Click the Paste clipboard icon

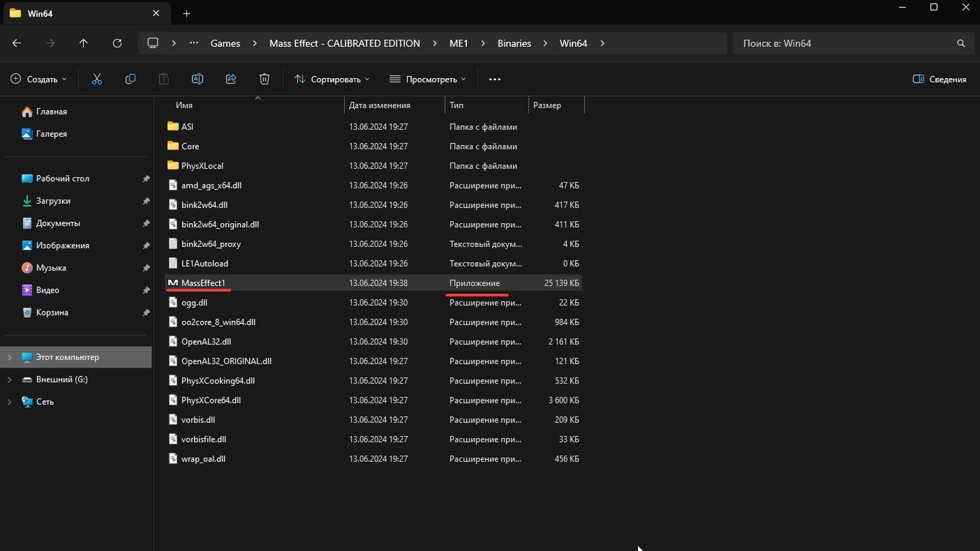click(163, 79)
